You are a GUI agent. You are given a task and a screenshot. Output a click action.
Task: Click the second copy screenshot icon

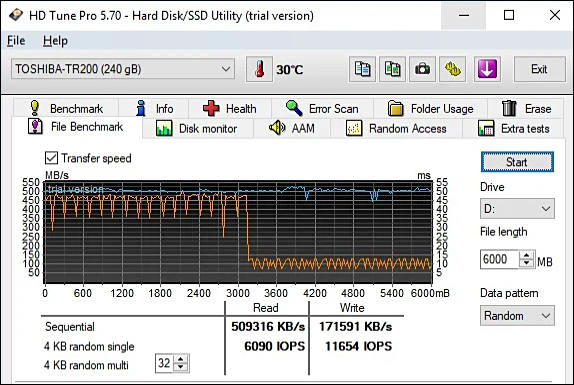[x=392, y=69]
